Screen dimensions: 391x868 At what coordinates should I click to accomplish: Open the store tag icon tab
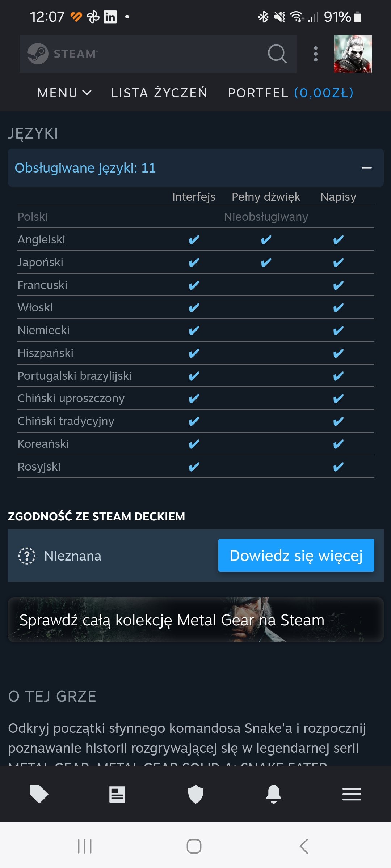click(x=39, y=794)
